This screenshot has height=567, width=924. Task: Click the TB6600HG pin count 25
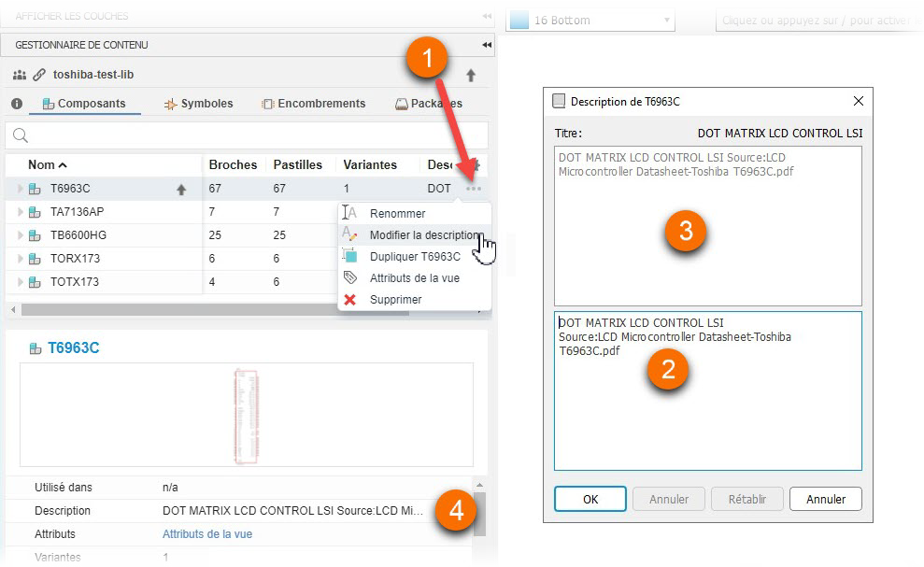215,235
